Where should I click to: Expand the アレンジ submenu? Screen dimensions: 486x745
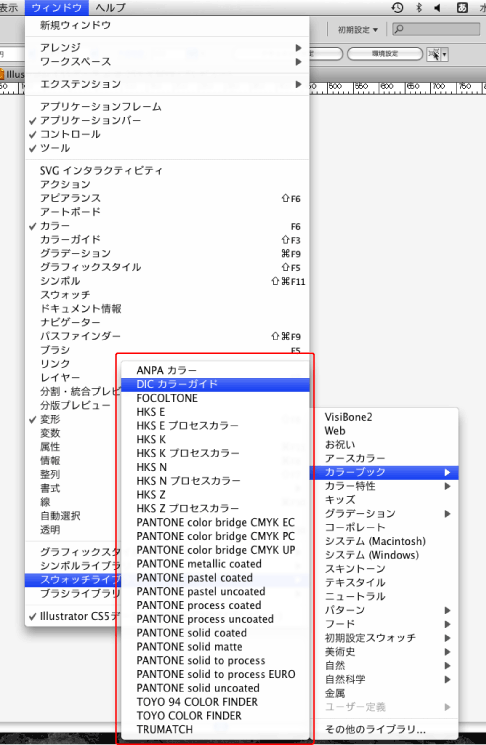pyautogui.click(x=167, y=48)
